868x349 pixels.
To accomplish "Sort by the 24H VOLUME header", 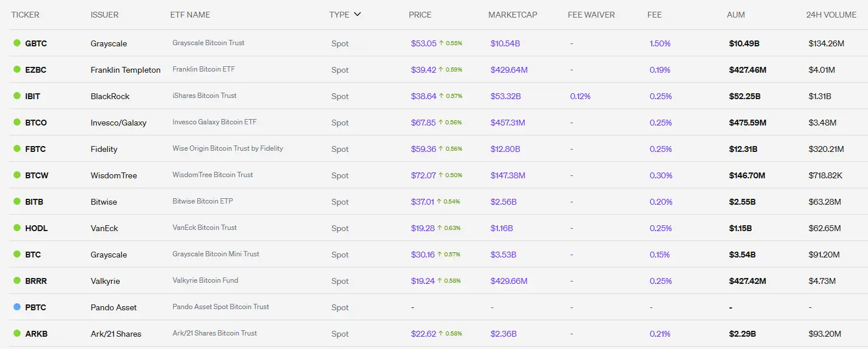I will tap(831, 15).
